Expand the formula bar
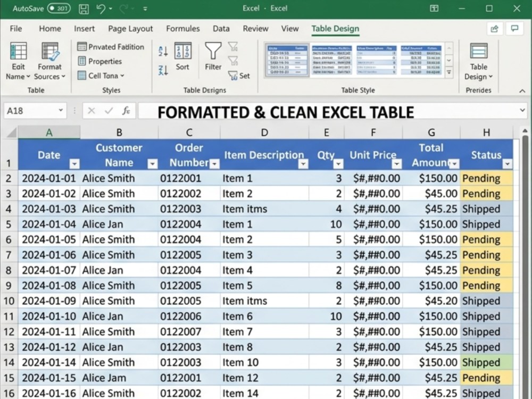The width and height of the screenshot is (532, 399). pos(522,110)
